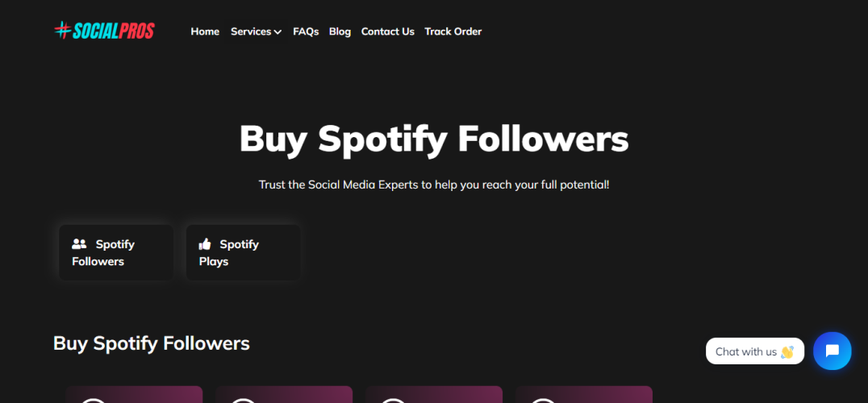
Task: Expand the Services dropdown chevron
Action: [x=278, y=32]
